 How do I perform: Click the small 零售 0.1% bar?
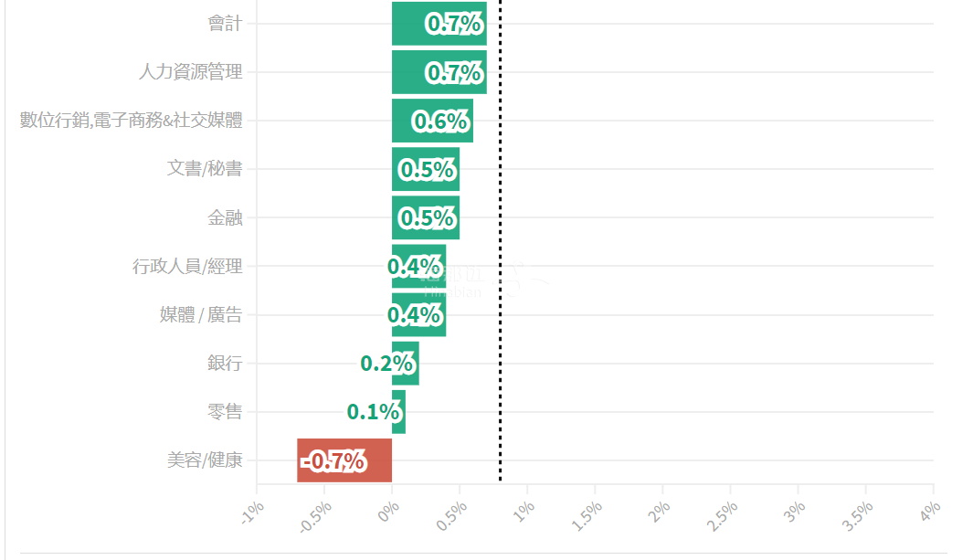coord(398,411)
